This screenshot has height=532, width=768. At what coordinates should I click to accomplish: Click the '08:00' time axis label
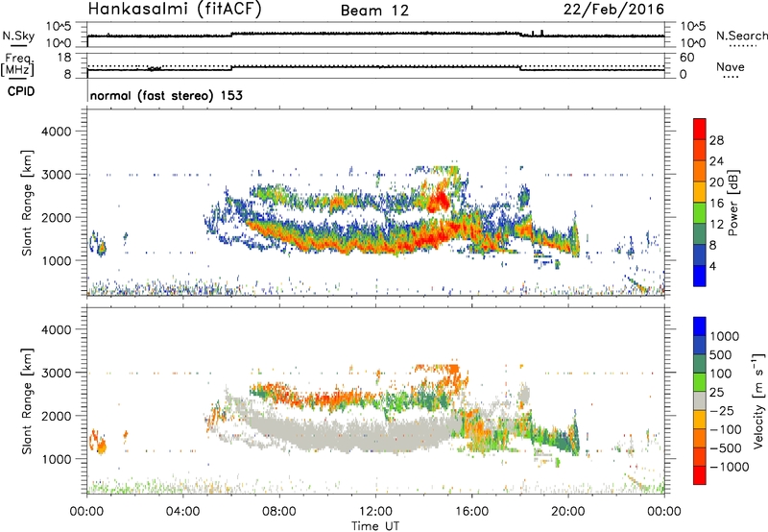pyautogui.click(x=279, y=512)
